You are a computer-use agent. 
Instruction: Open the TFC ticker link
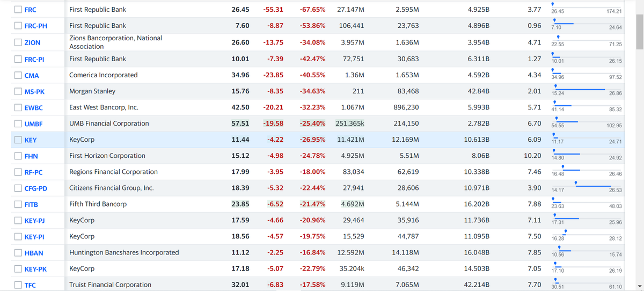(x=30, y=286)
